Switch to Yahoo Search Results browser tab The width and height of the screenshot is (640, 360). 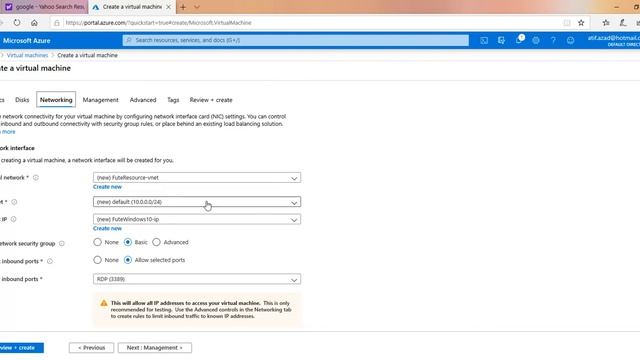(x=44, y=7)
